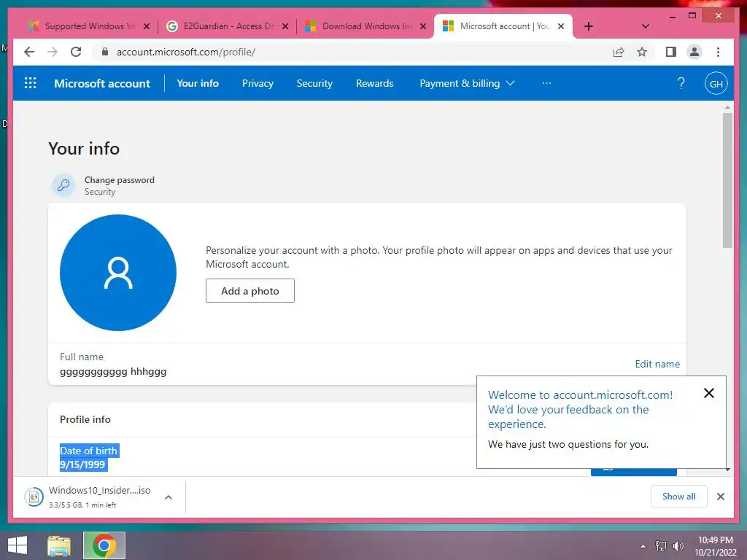747x560 pixels.
Task: Expand the download item options chevron
Action: click(x=169, y=497)
